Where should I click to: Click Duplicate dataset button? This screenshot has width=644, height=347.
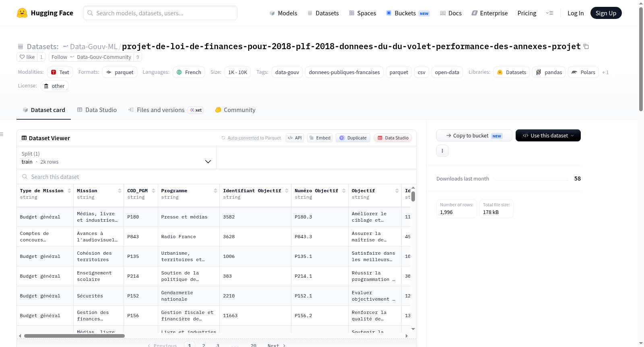[x=353, y=138]
